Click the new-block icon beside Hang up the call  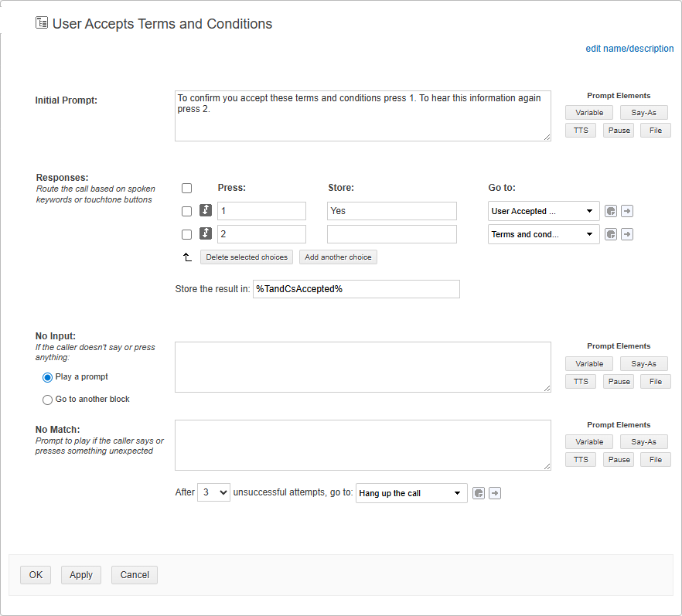pyautogui.click(x=479, y=493)
